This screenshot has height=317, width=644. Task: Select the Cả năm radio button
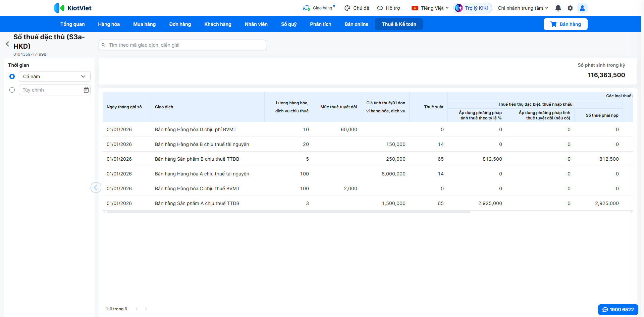pos(12,76)
